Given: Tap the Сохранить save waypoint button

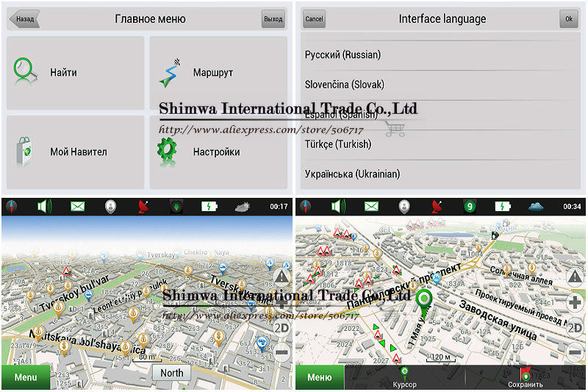Looking at the screenshot, I should pyautogui.click(x=526, y=378).
